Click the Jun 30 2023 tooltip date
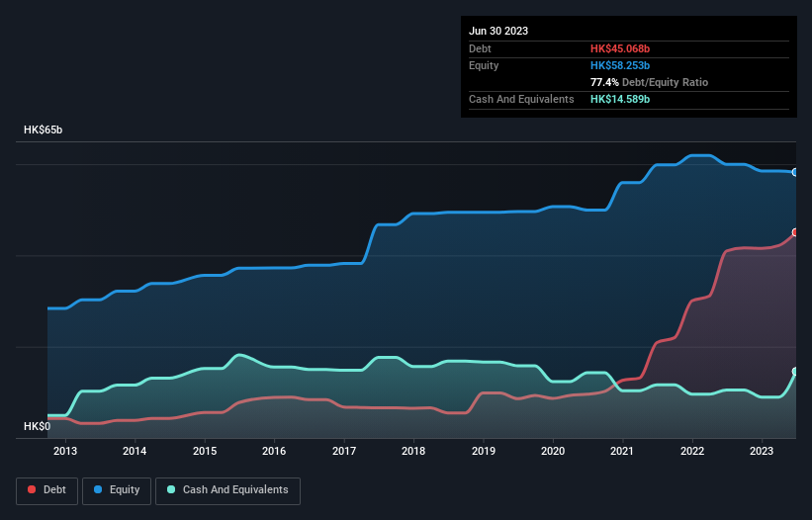Image resolution: width=812 pixels, height=520 pixels. click(498, 31)
